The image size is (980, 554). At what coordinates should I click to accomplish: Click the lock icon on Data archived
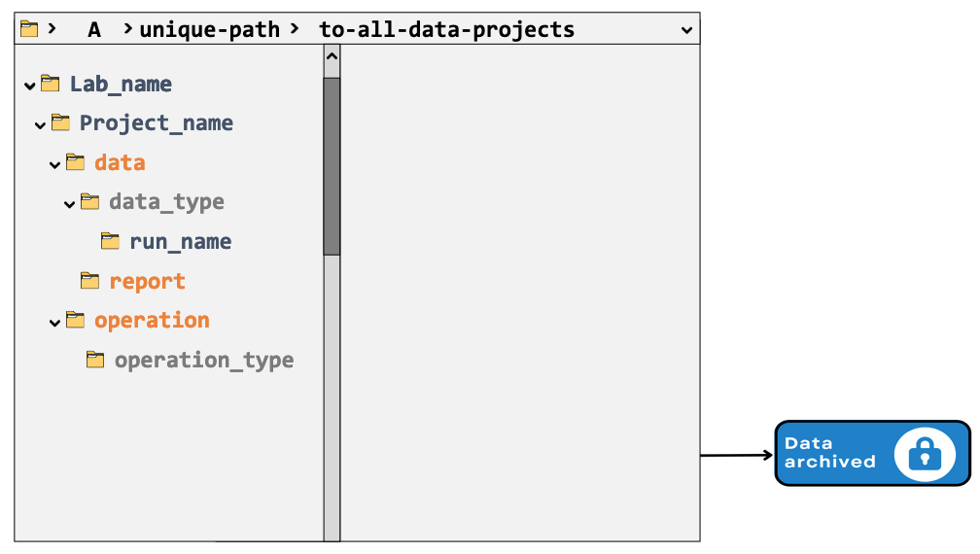tap(925, 453)
